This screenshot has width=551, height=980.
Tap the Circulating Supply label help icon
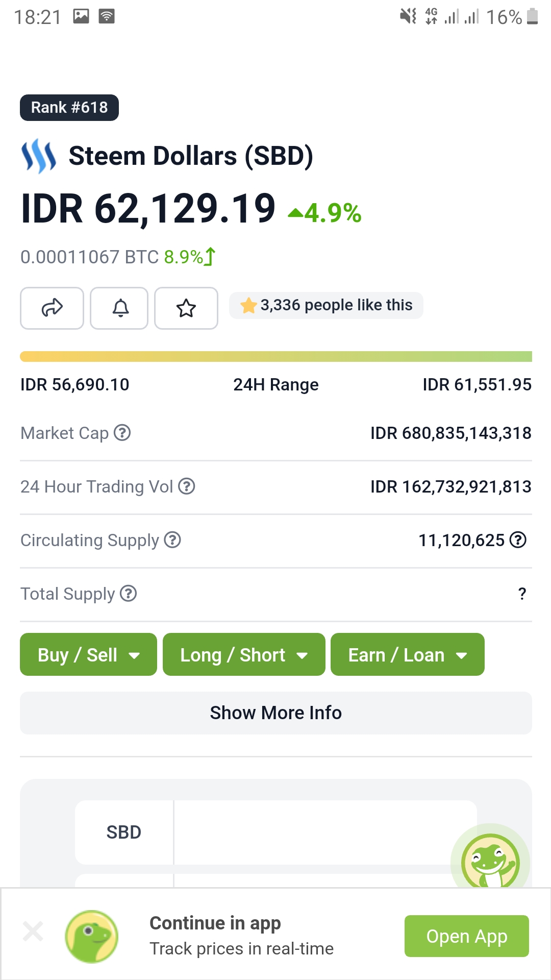(x=172, y=540)
